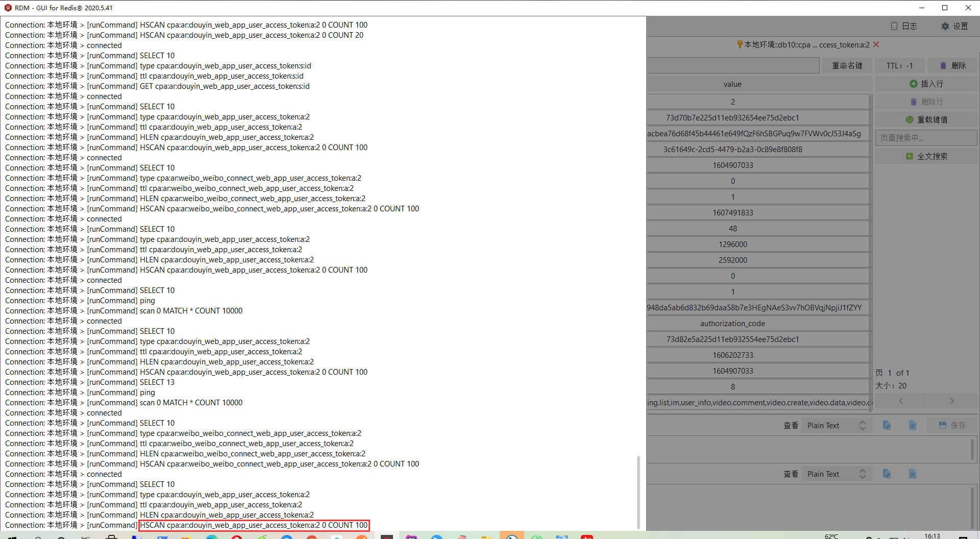Insert a new row with 插入行

926,84
